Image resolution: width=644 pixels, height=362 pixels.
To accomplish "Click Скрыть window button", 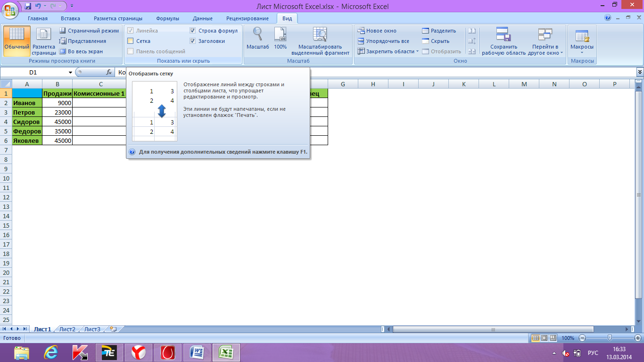I will [x=436, y=41].
